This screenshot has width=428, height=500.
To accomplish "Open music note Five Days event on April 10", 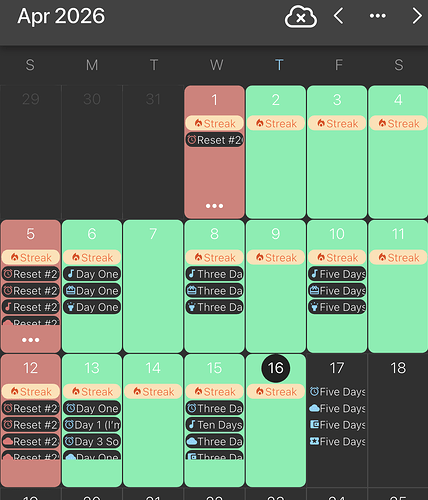I will (337, 274).
